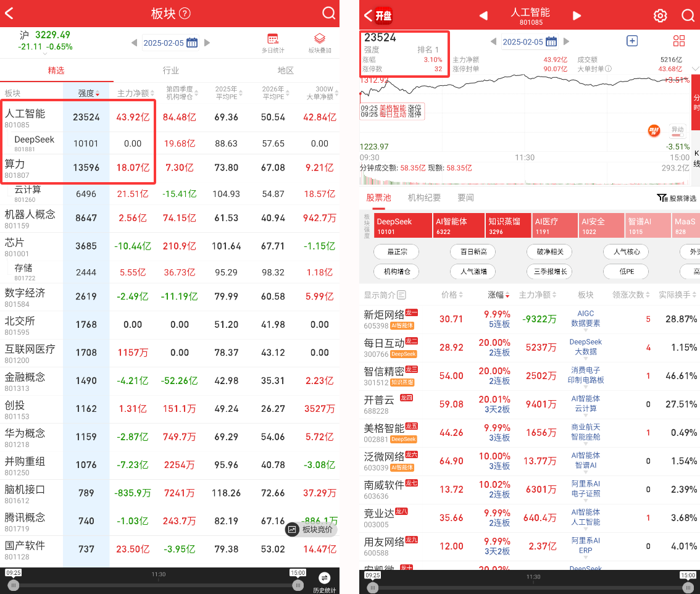Click the plus add-to-watchlist icon
The image size is (700, 594).
pos(631,41)
